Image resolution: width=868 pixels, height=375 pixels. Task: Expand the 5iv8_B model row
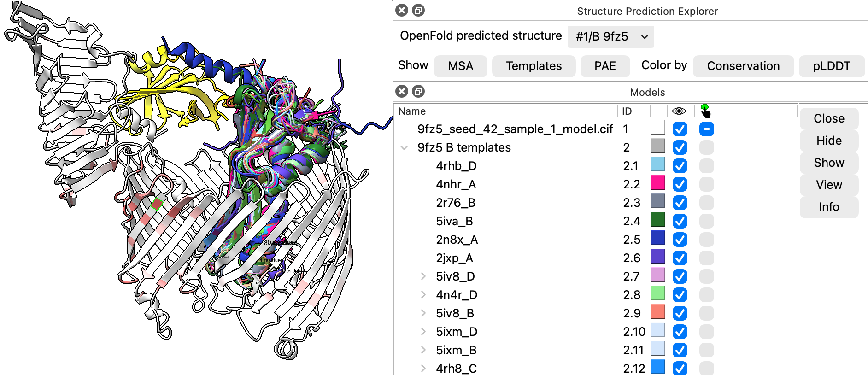(x=423, y=313)
